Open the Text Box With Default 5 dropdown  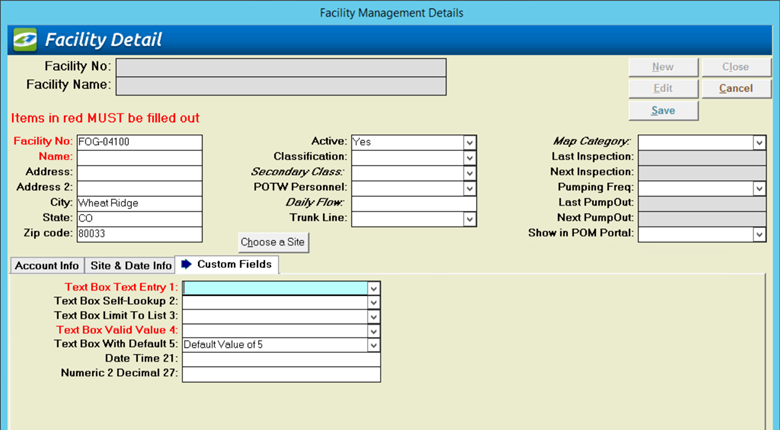coord(374,345)
